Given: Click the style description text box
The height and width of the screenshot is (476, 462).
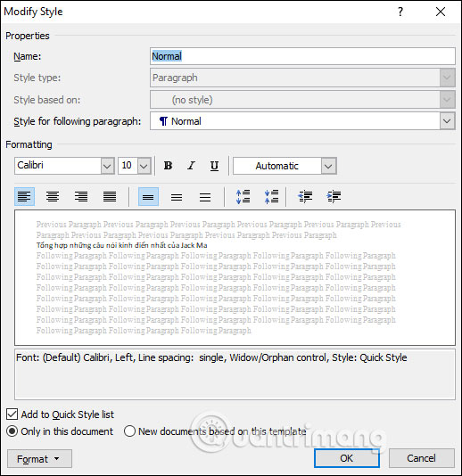Looking at the screenshot, I should 235,374.
